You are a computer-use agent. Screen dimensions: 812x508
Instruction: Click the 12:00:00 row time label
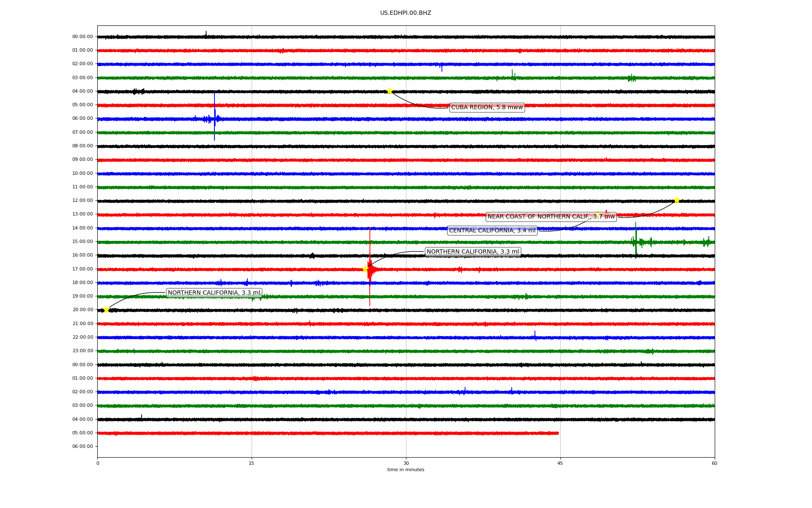coord(82,201)
